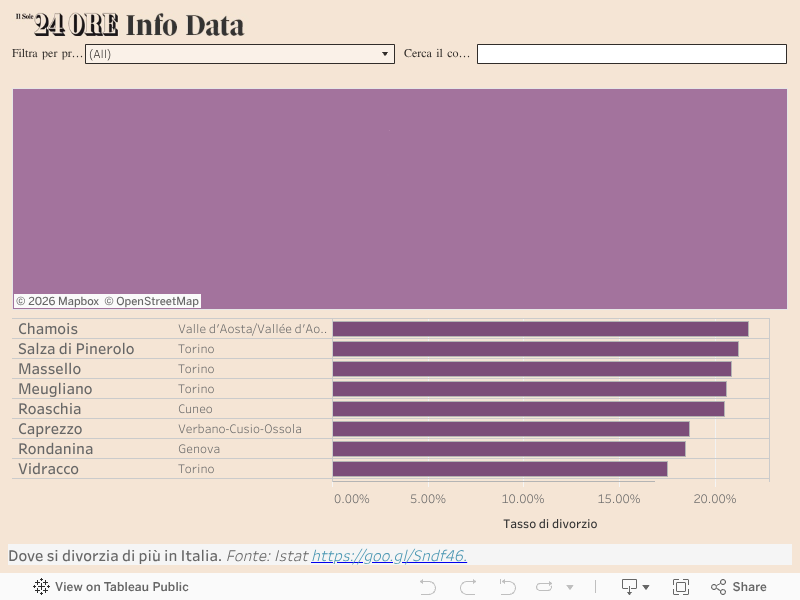
Task: Click the Share button
Action: 739,587
